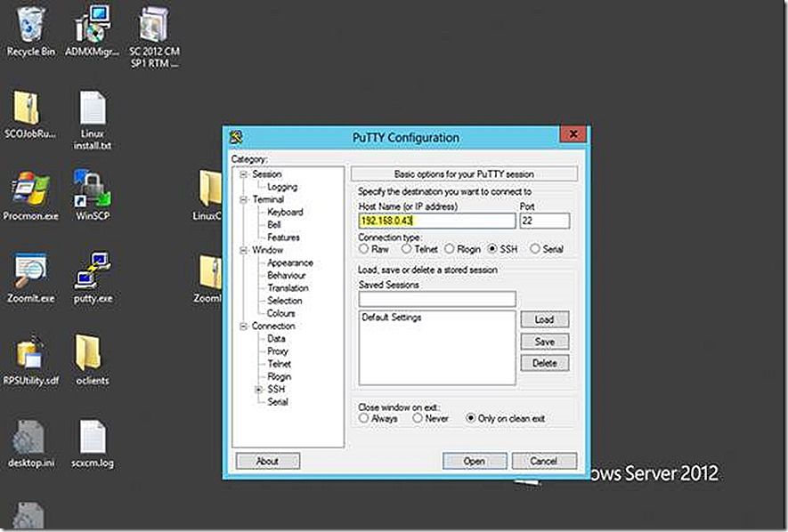Open the Telnet category in the tree

[280, 364]
